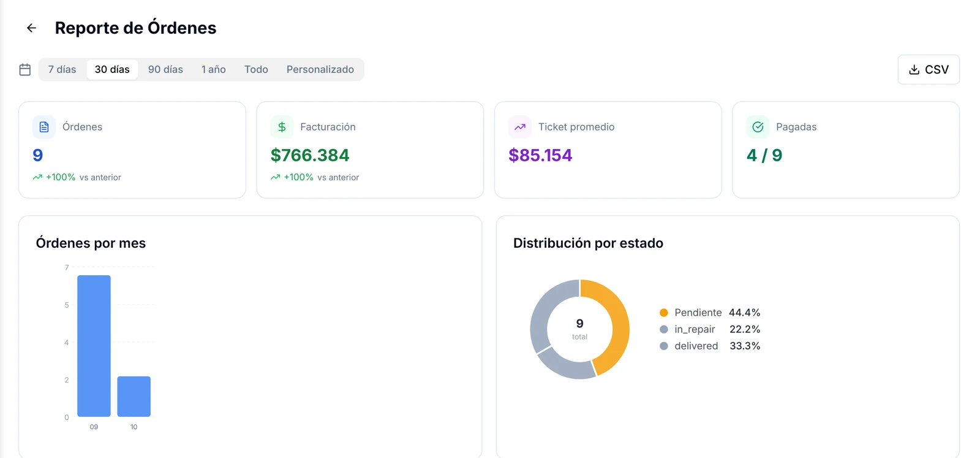Click the trend arrow under Órdenes count
This screenshot has width=980, height=458.
pos(37,177)
